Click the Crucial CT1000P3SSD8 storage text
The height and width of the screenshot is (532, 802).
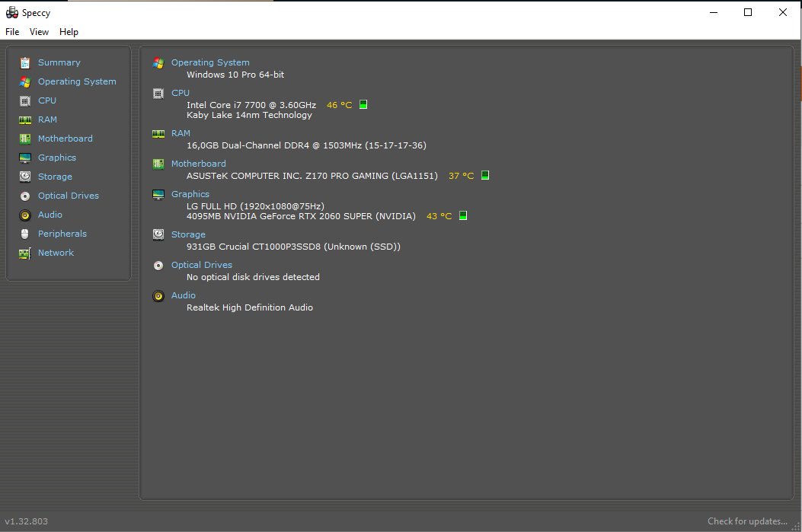pyautogui.click(x=293, y=247)
